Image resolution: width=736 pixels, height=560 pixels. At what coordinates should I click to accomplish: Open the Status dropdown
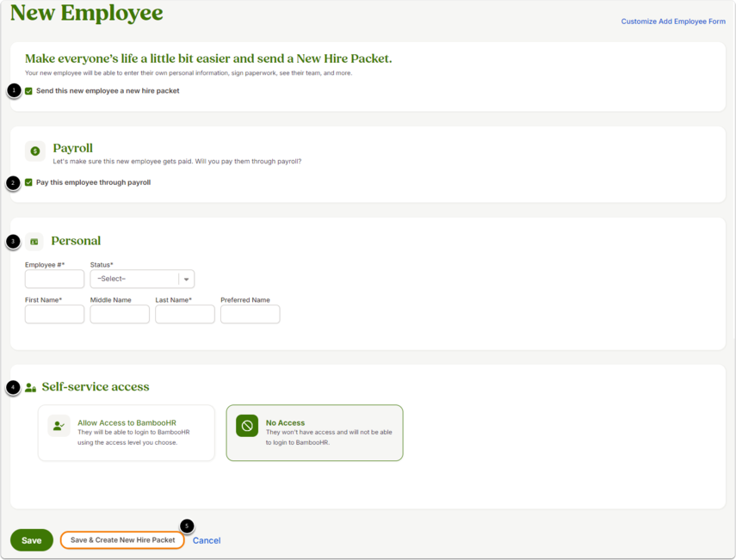coord(142,279)
